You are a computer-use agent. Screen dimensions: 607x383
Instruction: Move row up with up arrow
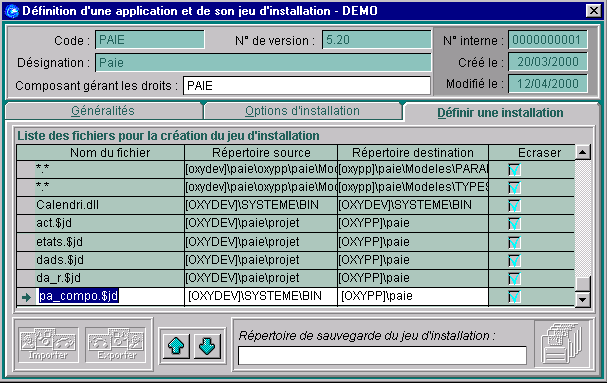pos(176,346)
